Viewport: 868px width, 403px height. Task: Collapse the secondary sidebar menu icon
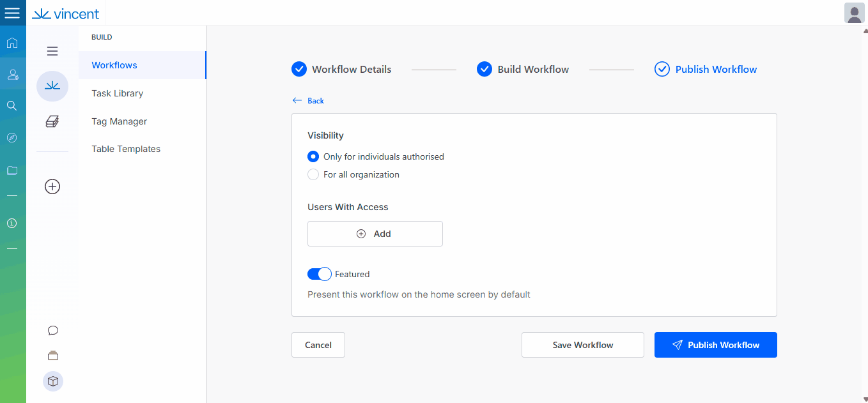click(52, 51)
